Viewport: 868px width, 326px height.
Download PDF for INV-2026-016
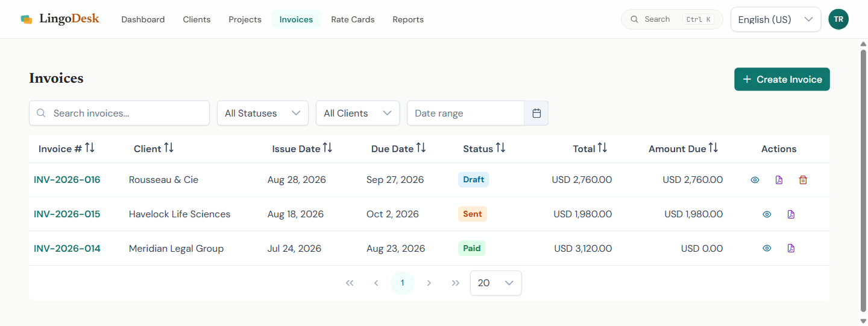[779, 180]
